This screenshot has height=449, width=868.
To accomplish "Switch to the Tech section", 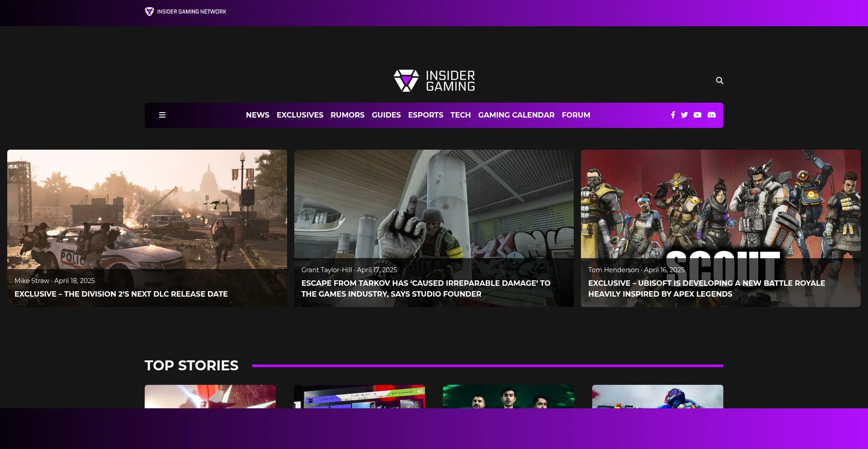I will coord(460,115).
